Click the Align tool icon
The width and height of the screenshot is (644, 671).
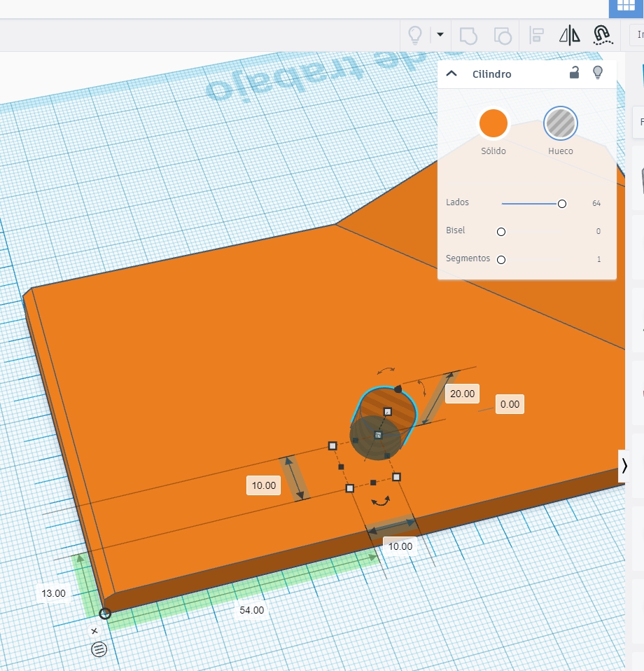[x=537, y=34]
